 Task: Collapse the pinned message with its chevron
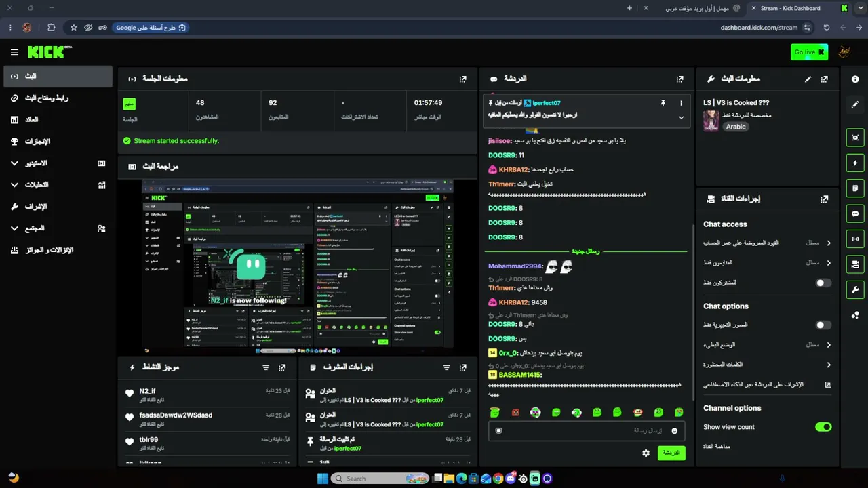pos(681,117)
